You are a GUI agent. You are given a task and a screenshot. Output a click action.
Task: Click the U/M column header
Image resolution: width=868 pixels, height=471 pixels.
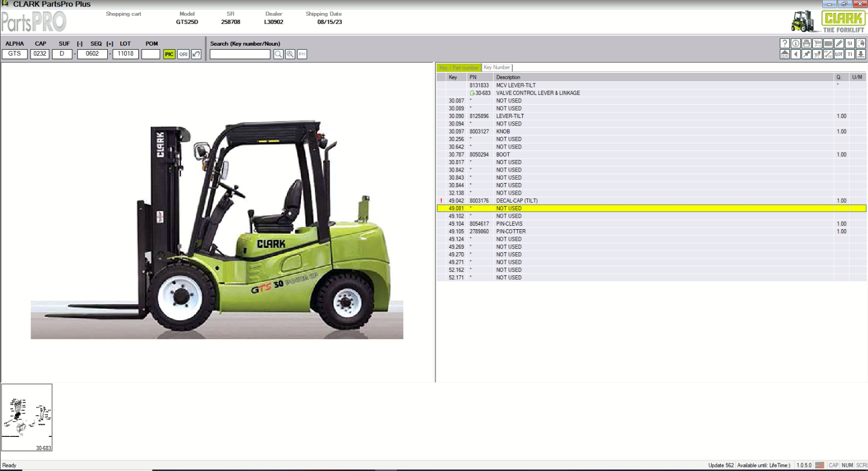(857, 77)
